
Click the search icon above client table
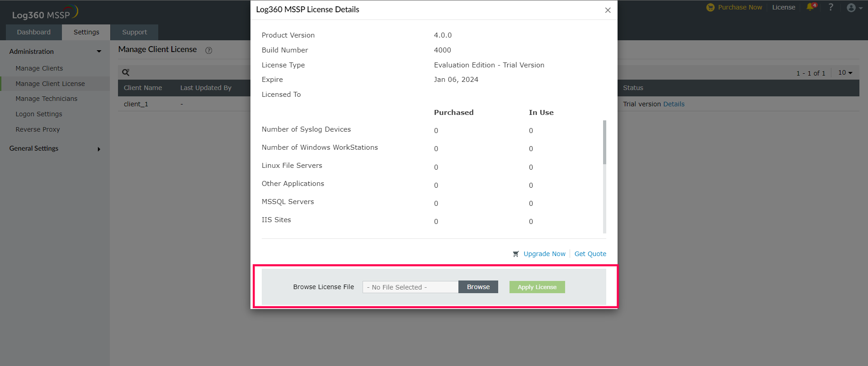(x=126, y=72)
